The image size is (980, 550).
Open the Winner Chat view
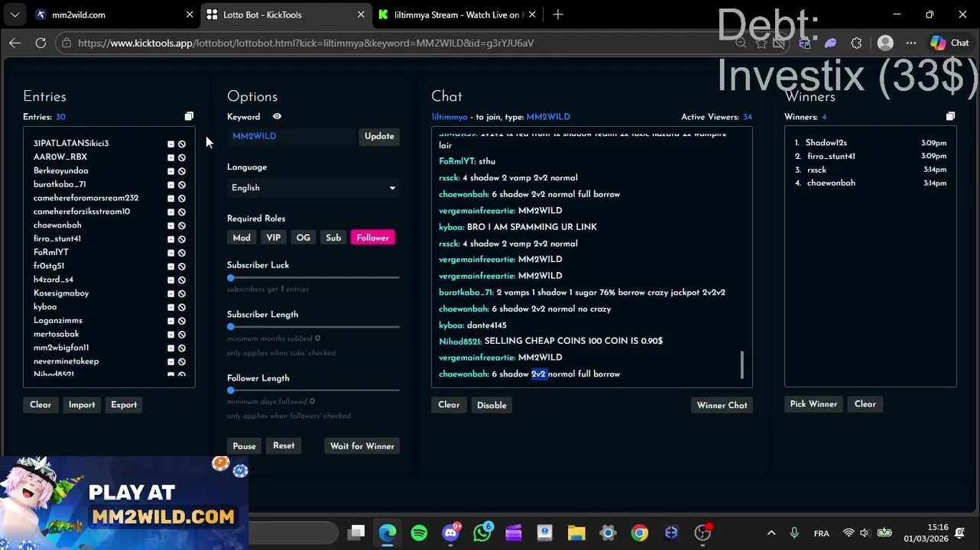722,405
